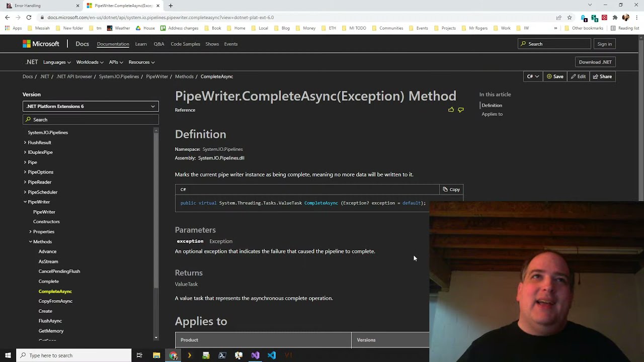The height and width of the screenshot is (362, 644).
Task: Open the Workloads dropdown menu
Action: point(90,62)
